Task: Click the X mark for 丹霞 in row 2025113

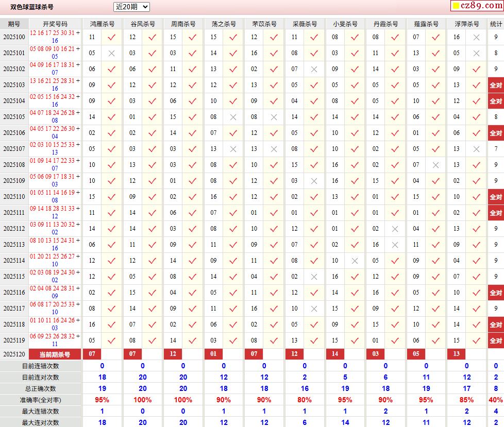Action: pos(395,245)
